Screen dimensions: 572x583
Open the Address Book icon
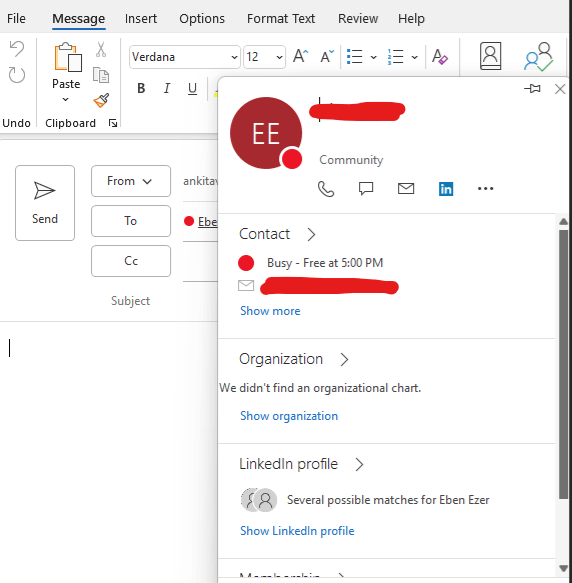(x=490, y=56)
